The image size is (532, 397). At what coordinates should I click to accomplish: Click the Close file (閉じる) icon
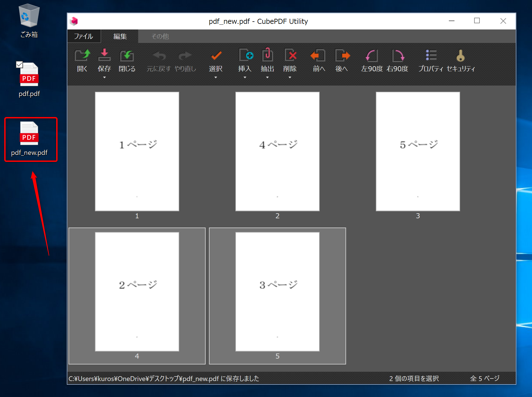127,56
